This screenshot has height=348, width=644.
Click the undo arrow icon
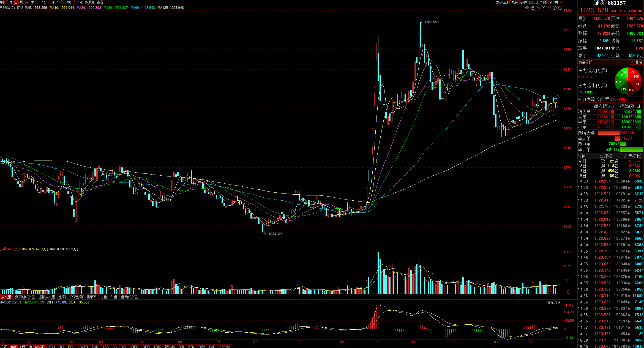coord(538,8)
